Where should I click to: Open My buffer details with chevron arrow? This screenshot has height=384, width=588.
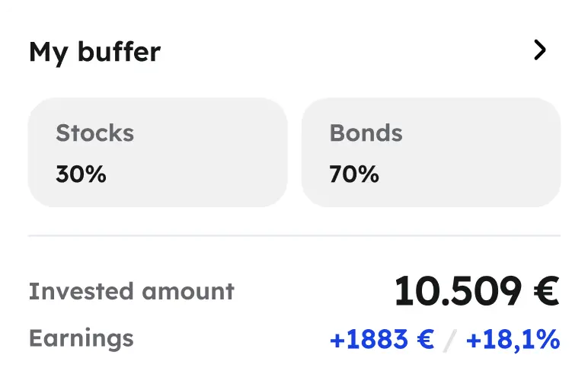[x=540, y=50]
